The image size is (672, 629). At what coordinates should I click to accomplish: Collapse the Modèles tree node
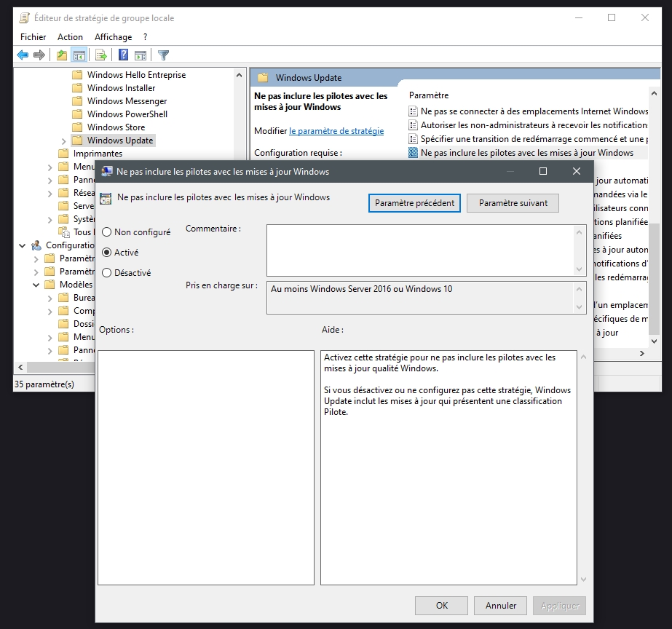(36, 285)
